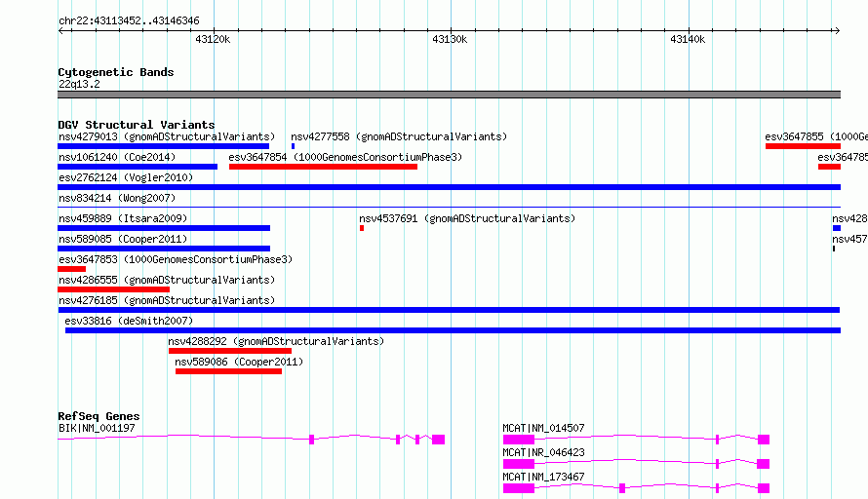Select the nsv4288292 gnomAD variant label

(276, 341)
